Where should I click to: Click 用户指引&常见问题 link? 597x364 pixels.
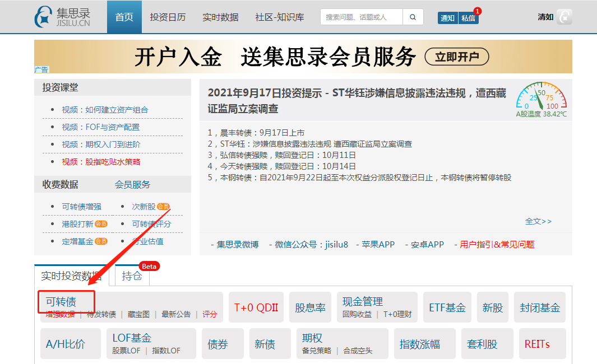497,244
